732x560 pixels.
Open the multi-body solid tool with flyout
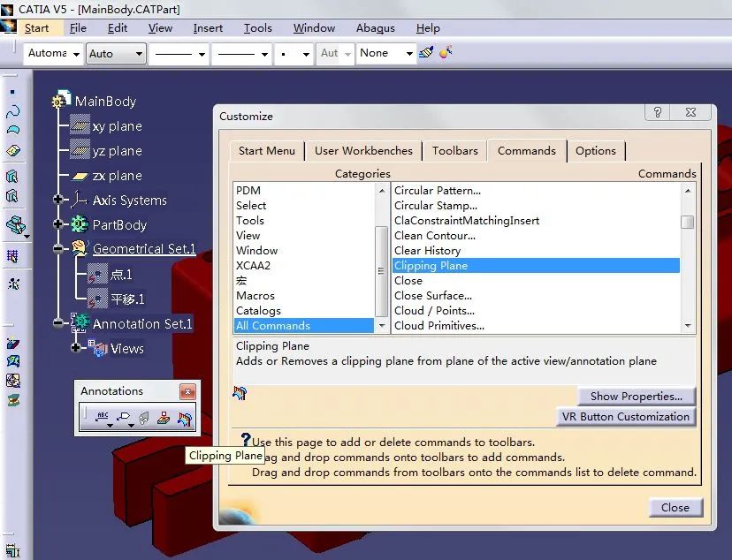coord(16,225)
